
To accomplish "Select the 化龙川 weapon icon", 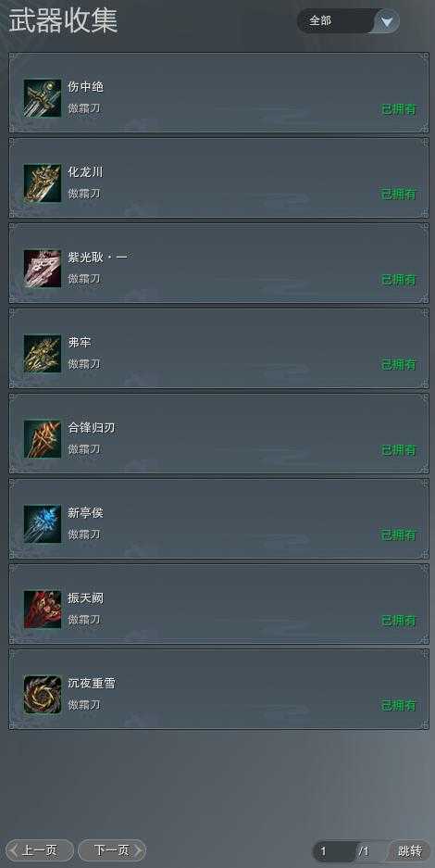I will click(43, 183).
